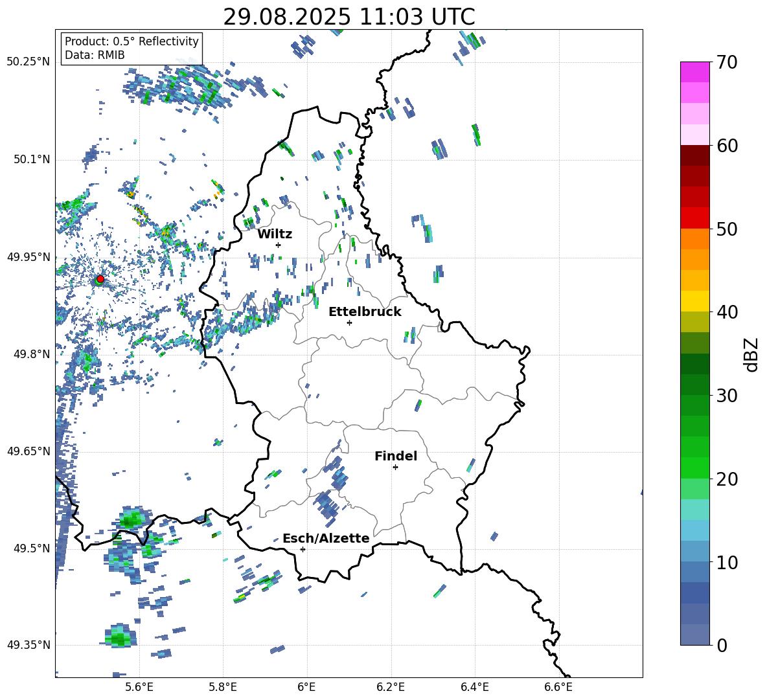The width and height of the screenshot is (767, 700).
Task: Click the Esch/Alzette city label
Action: point(326,538)
